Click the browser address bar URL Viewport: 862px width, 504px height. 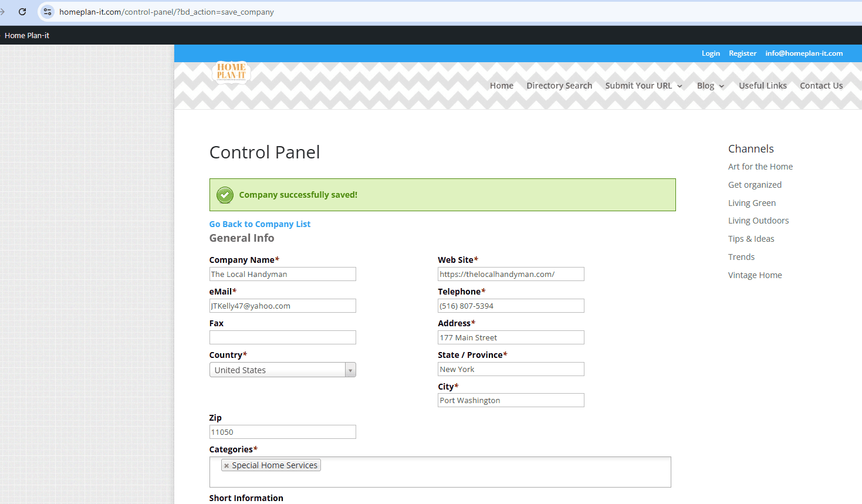point(167,12)
